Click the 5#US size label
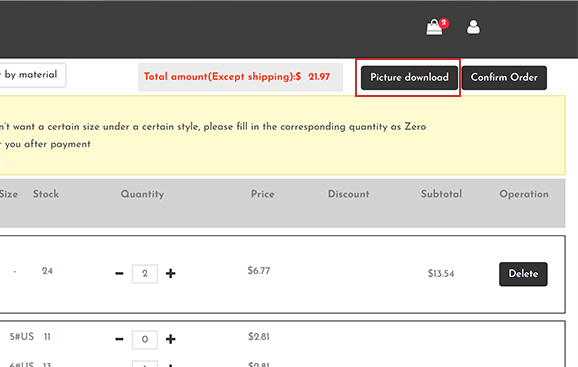Image resolution: width=578 pixels, height=367 pixels. [x=21, y=336]
